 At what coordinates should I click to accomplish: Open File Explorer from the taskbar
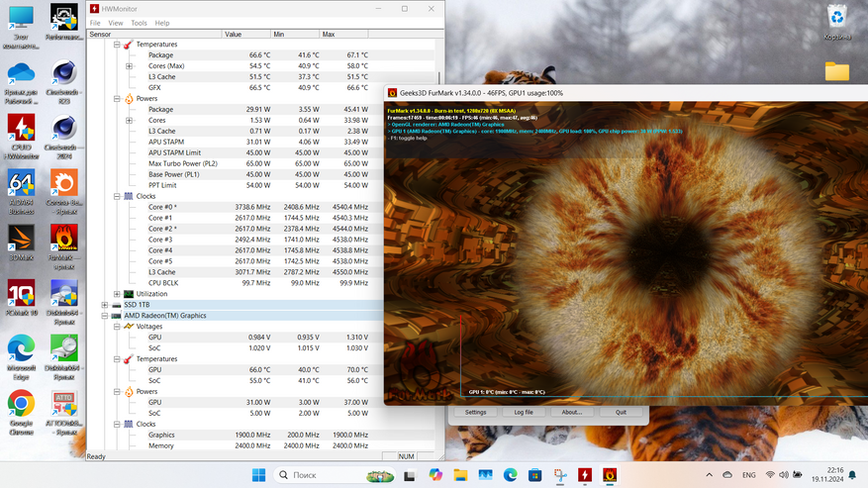pyautogui.click(x=460, y=475)
